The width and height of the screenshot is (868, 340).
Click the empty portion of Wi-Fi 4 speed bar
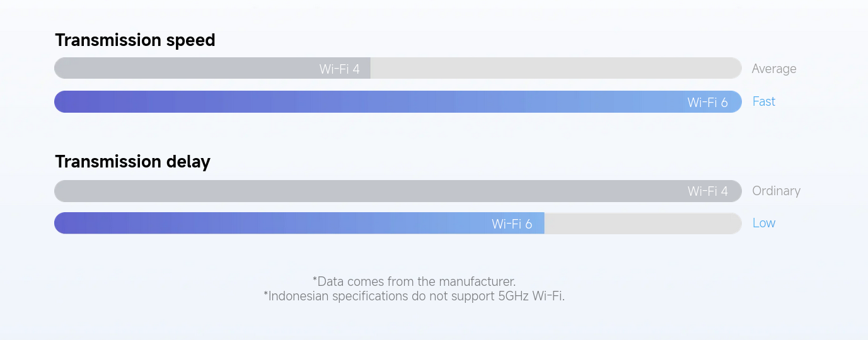555,68
